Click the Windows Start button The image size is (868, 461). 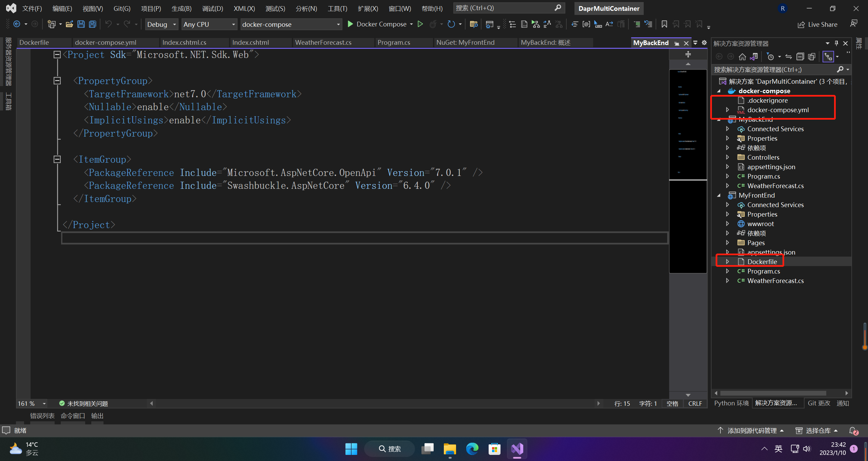351,449
